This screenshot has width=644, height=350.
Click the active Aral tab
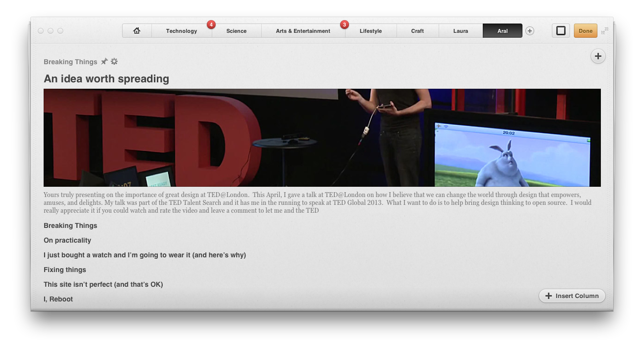click(502, 31)
